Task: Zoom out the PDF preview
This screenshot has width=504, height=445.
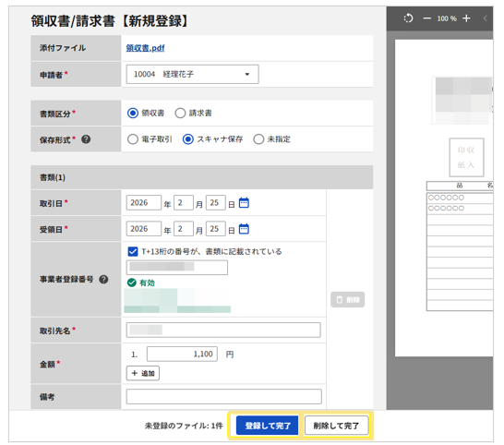Action: pos(426,18)
